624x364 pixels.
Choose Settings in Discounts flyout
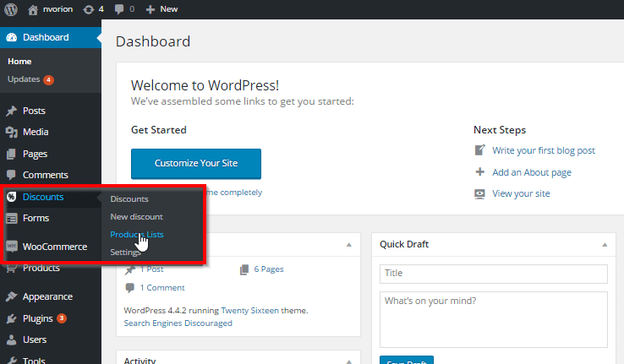125,253
